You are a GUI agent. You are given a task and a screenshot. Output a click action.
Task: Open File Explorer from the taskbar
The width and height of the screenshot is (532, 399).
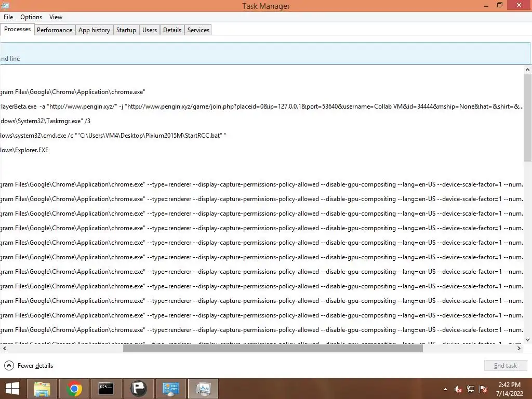pos(42,389)
